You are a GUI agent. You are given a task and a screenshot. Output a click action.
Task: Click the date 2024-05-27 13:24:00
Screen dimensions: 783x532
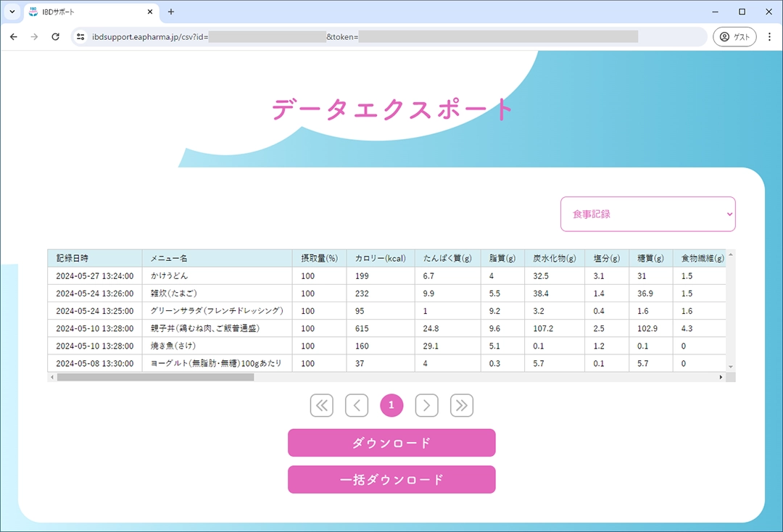tap(95, 276)
